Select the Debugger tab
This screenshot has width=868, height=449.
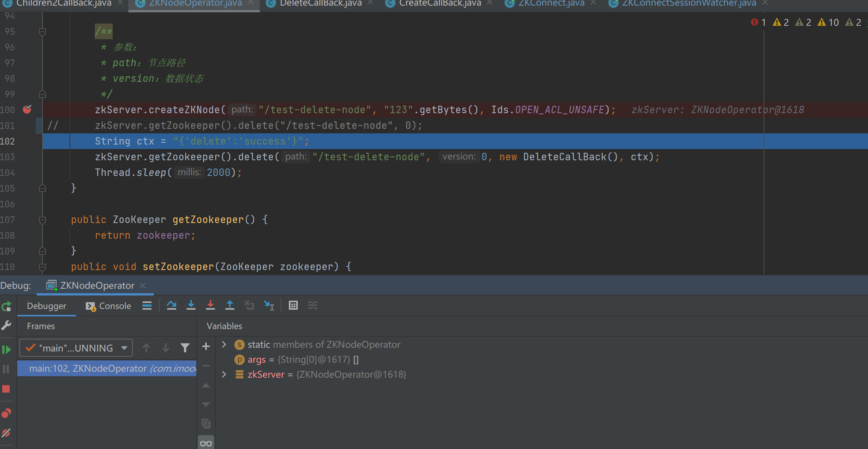pos(47,306)
